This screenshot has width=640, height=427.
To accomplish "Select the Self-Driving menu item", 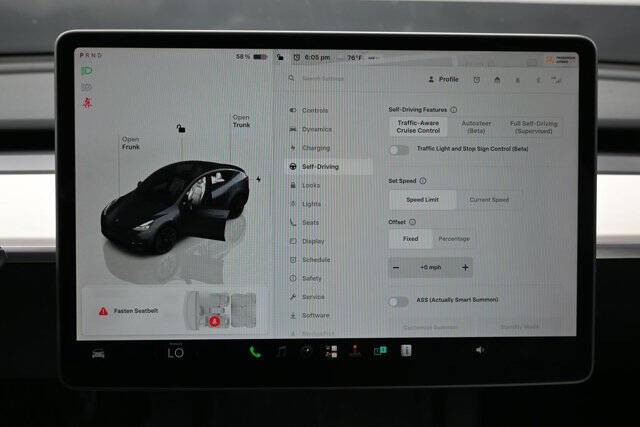I will coord(329,167).
